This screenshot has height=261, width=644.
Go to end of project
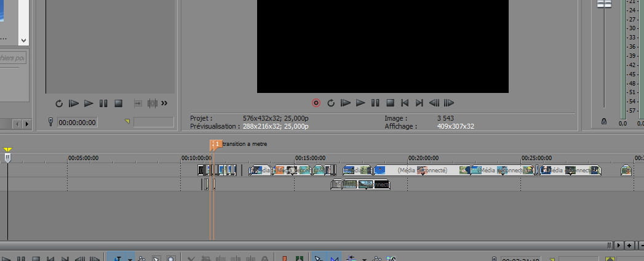(x=419, y=103)
